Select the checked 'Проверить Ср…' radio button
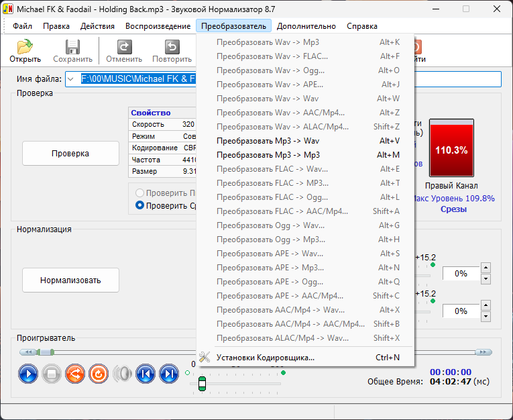513x420 pixels. [139, 205]
